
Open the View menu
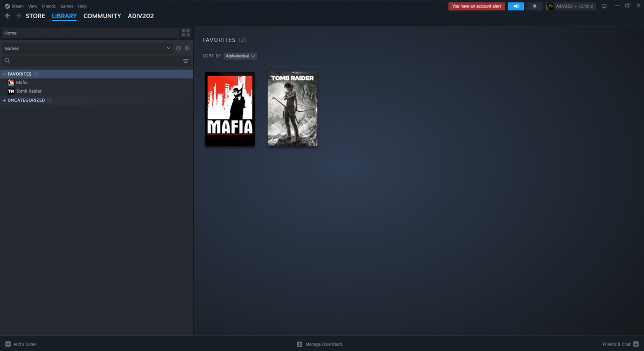tap(33, 6)
